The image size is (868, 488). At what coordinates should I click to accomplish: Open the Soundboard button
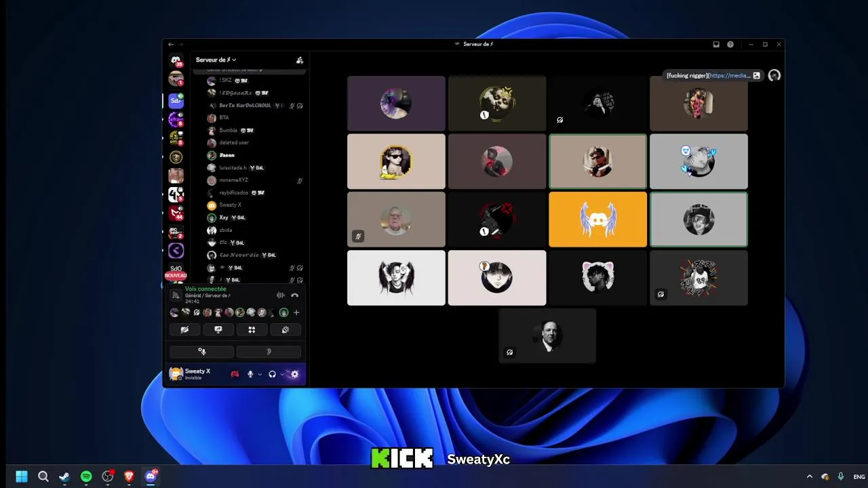[x=285, y=329]
